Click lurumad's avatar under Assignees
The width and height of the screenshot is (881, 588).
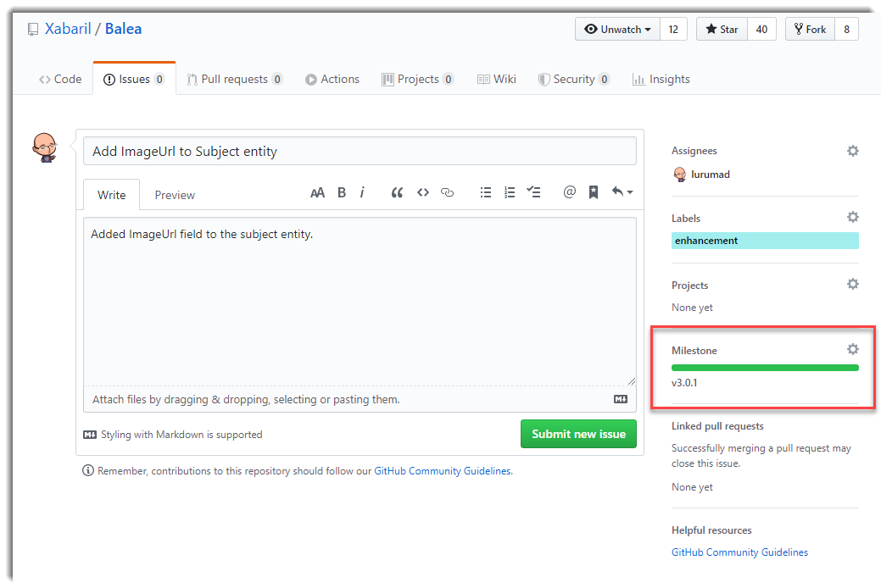click(680, 175)
